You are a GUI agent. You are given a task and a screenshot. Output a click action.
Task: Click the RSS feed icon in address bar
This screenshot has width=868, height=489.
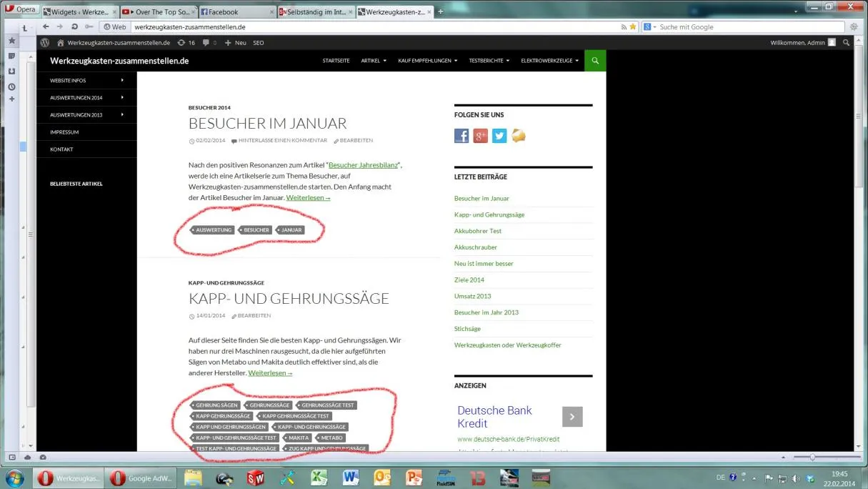coord(624,27)
